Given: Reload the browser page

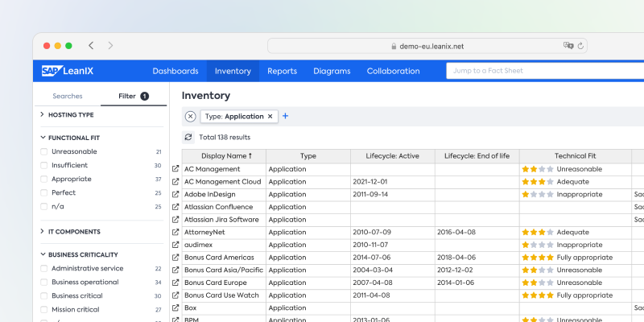Looking at the screenshot, I should tap(580, 46).
